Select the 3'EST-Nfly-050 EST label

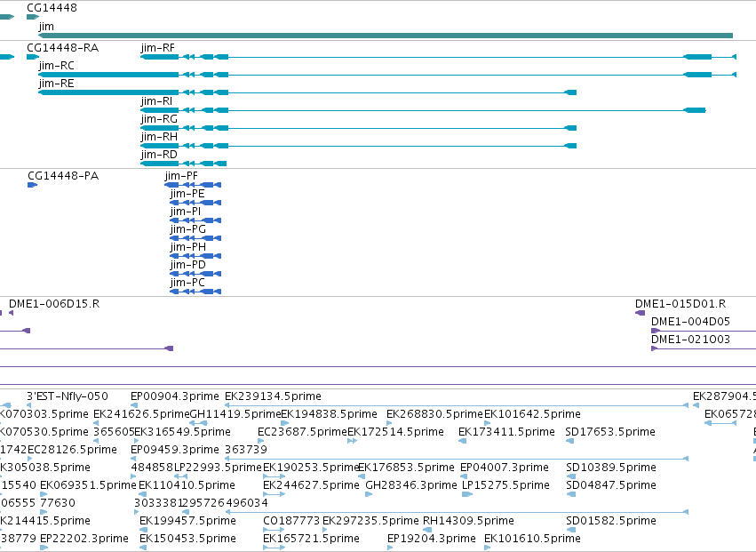click(68, 396)
